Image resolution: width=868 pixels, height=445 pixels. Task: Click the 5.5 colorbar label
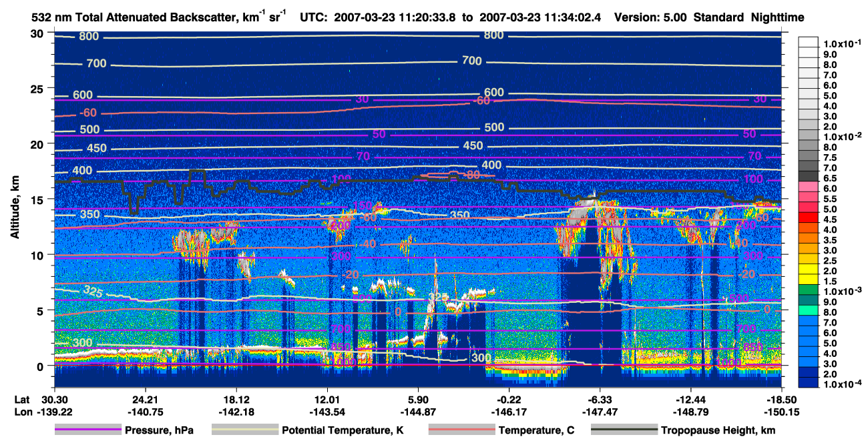[830, 199]
